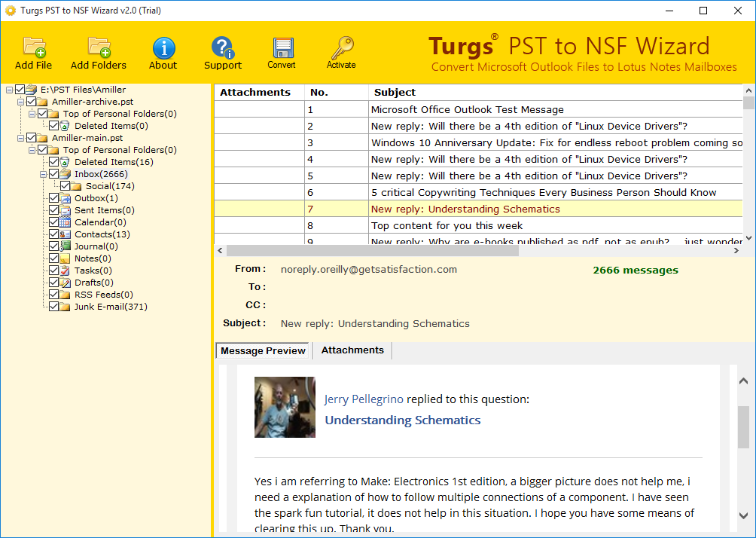
Task: Click the Activate key icon
Action: (342, 47)
